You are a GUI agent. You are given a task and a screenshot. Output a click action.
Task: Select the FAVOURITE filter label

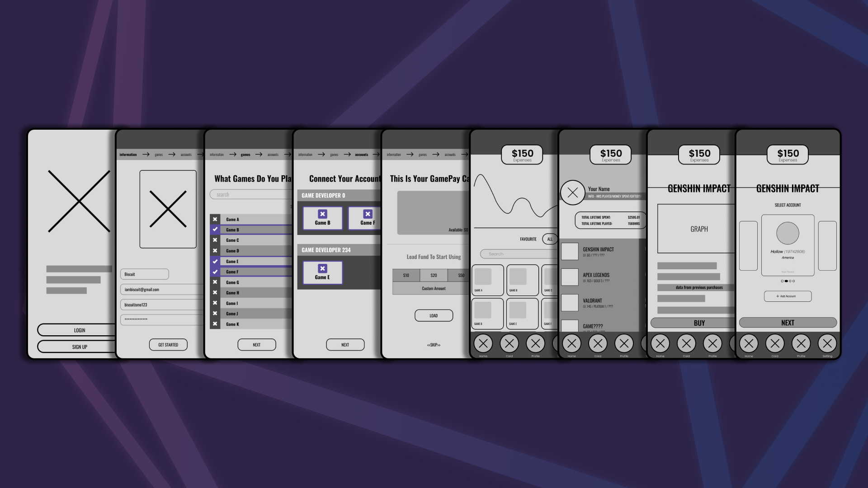pyautogui.click(x=528, y=239)
